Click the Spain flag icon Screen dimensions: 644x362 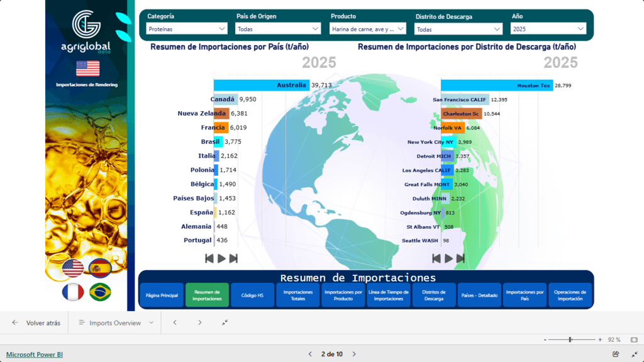pos(100,268)
